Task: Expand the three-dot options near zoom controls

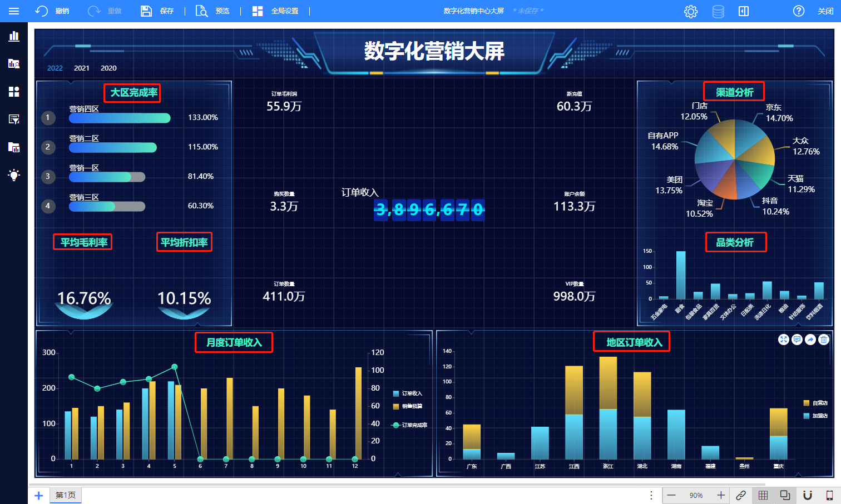Action: 651,495
